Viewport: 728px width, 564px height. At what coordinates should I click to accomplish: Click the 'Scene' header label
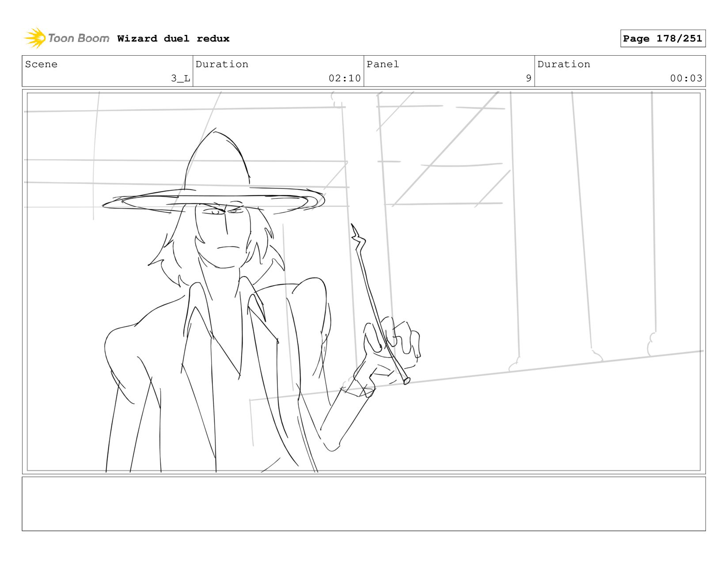pos(41,64)
